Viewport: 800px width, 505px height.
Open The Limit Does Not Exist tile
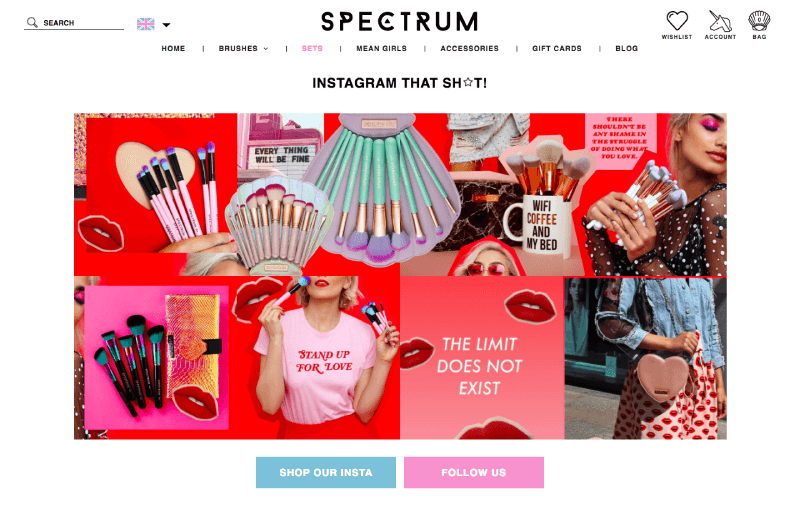(482, 358)
